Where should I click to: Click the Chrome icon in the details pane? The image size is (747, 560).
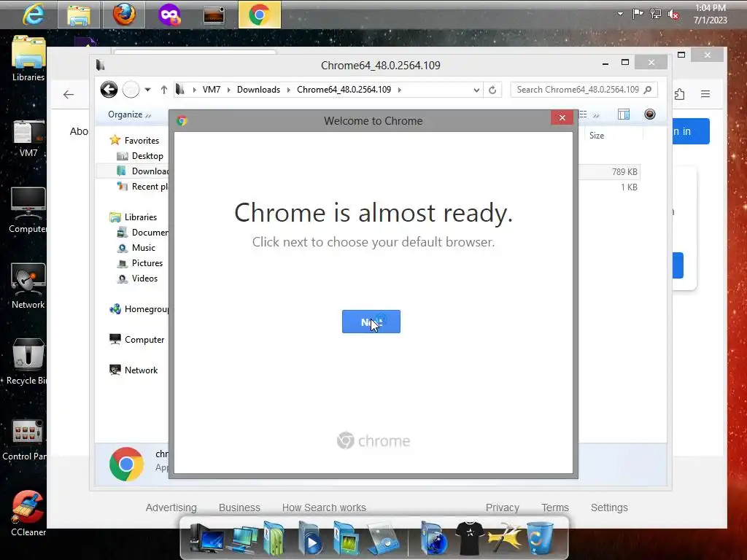(x=126, y=464)
